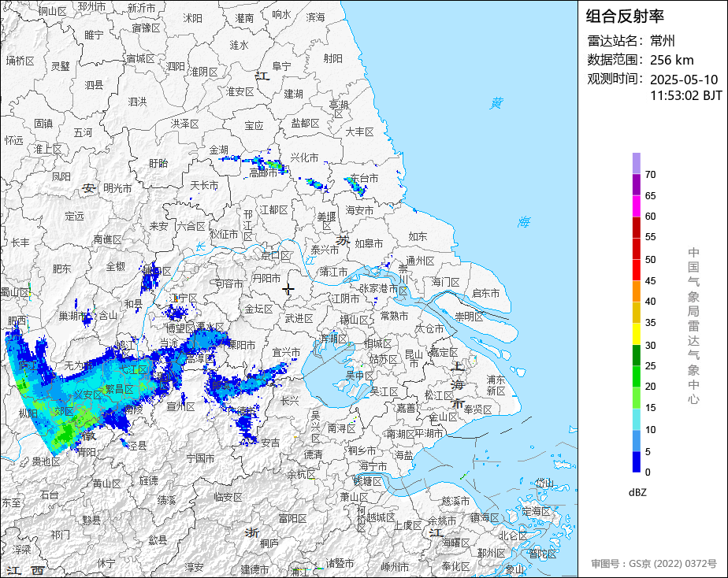
Task: Click the 如东 map label
Action: pos(418,236)
